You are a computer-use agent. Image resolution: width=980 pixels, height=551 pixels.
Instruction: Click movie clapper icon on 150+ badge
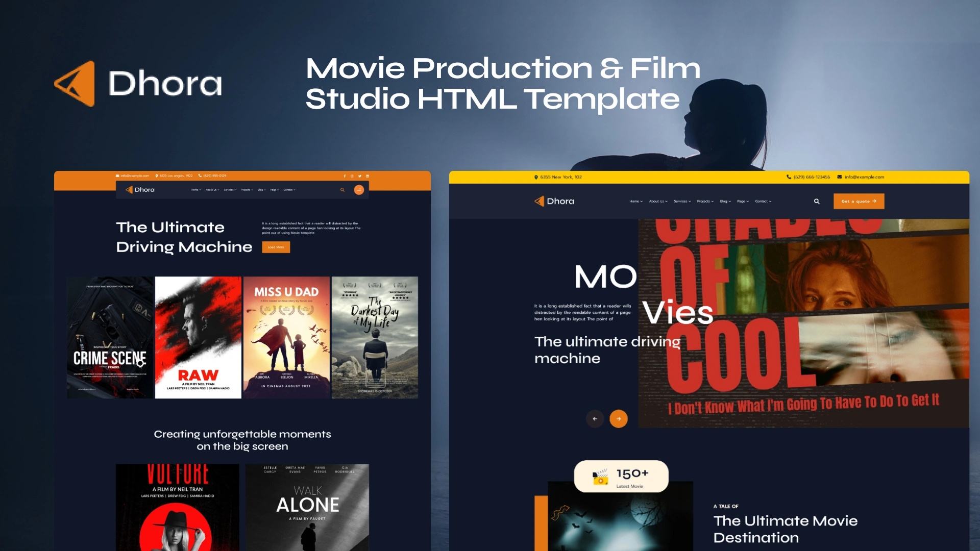600,477
